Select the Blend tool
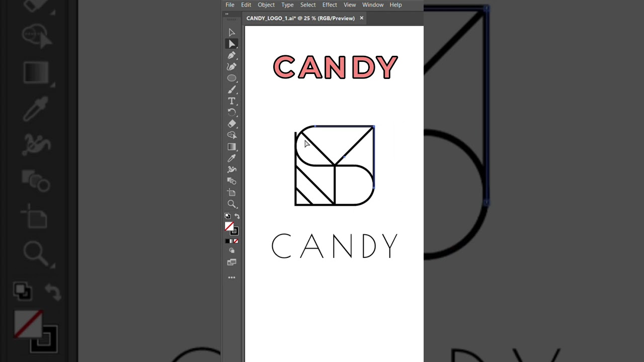The height and width of the screenshot is (362, 644). pos(231,181)
